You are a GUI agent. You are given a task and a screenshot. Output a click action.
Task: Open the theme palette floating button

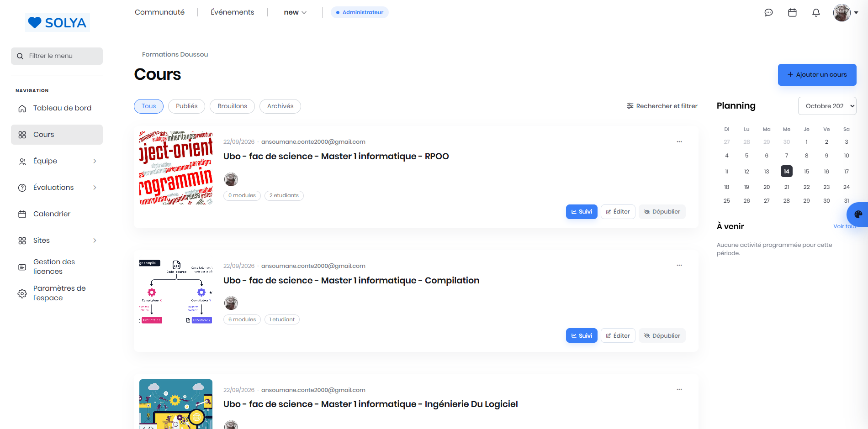pyautogui.click(x=858, y=214)
